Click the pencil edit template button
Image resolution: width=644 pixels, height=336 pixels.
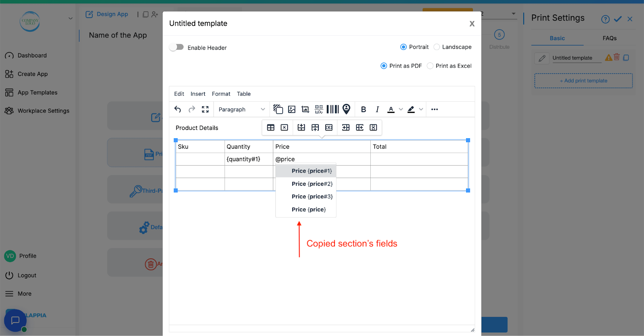pyautogui.click(x=542, y=58)
